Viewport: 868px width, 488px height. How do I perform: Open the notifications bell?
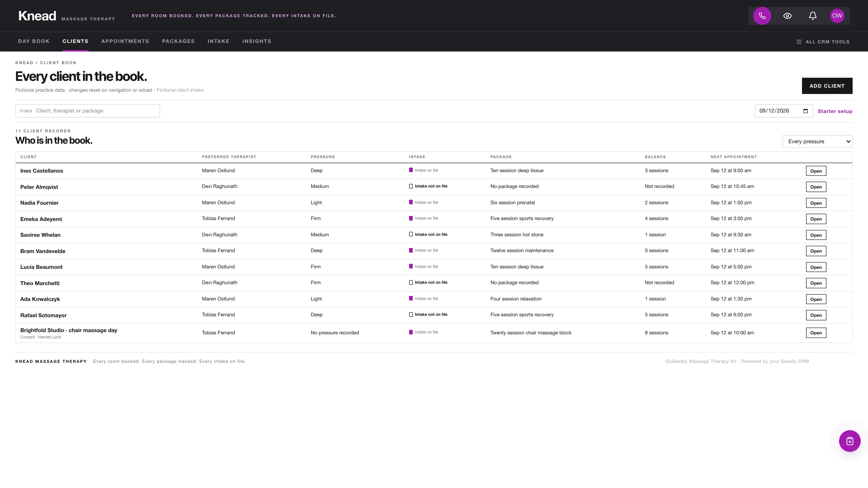point(813,16)
